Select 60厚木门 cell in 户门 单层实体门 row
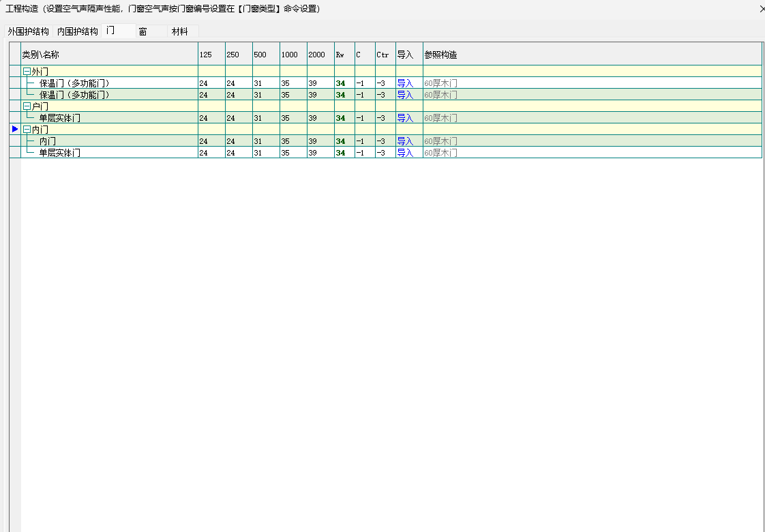Image resolution: width=765 pixels, height=532 pixels. click(440, 118)
